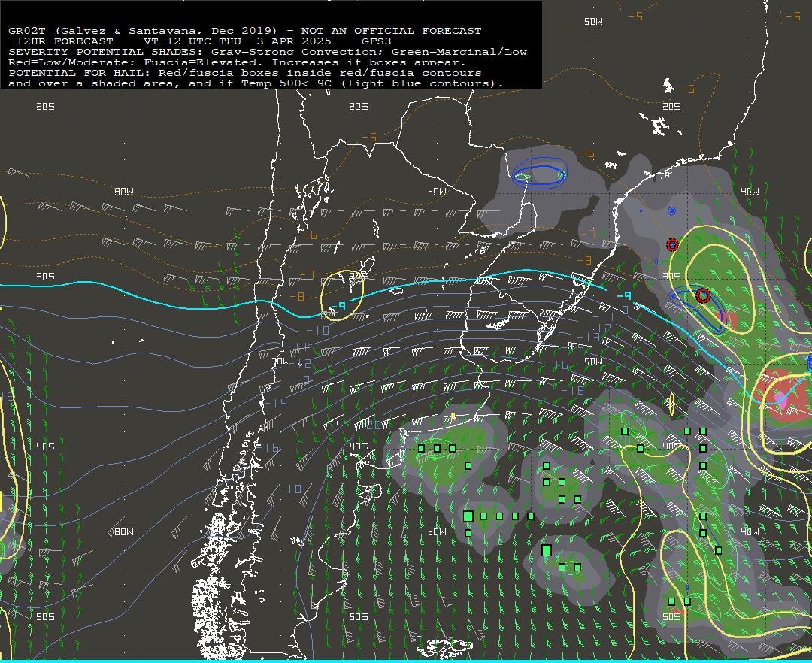Click the orange '-6' label near 'NOT AN' map edge east
The height and width of the screenshot is (663, 812).
(586, 153)
